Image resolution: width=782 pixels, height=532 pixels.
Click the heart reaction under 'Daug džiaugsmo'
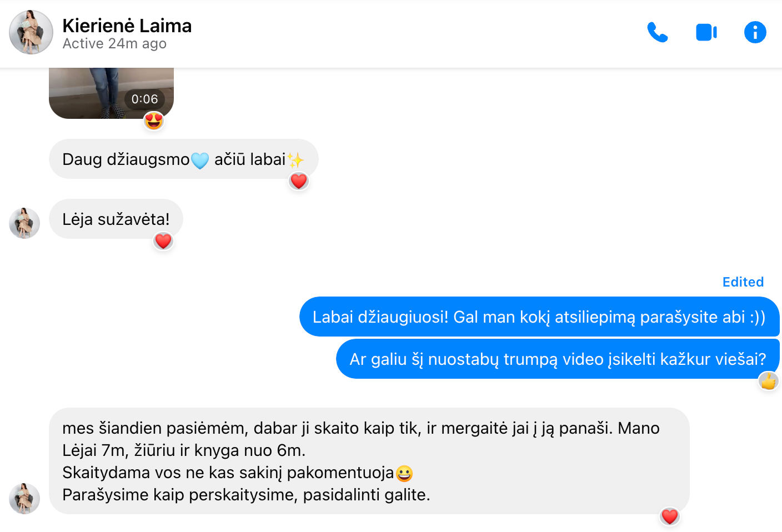(x=299, y=181)
